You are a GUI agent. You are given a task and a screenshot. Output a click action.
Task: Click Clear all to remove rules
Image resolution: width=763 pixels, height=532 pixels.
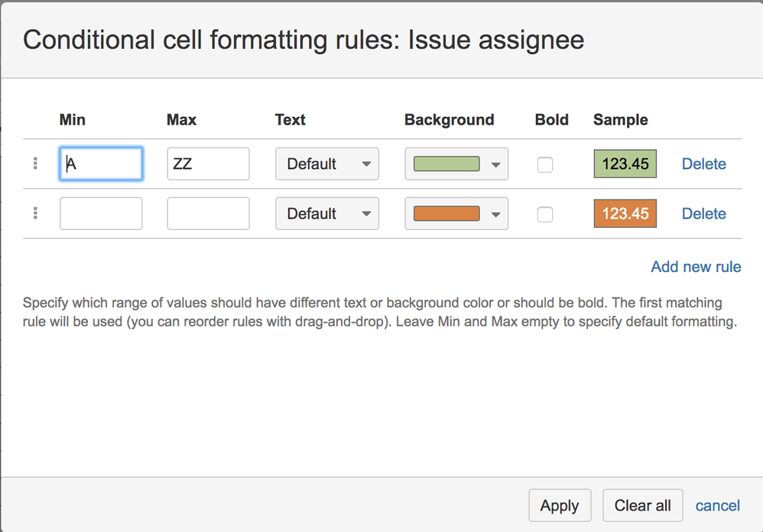(642, 505)
